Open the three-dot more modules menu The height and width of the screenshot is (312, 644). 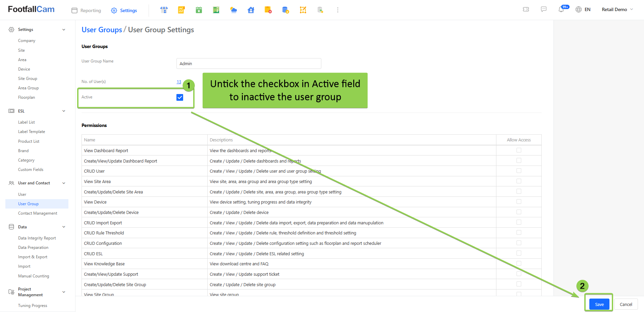(x=338, y=10)
